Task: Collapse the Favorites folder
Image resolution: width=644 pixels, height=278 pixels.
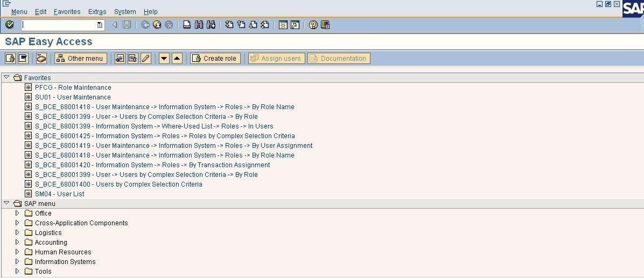Action: click(x=6, y=77)
